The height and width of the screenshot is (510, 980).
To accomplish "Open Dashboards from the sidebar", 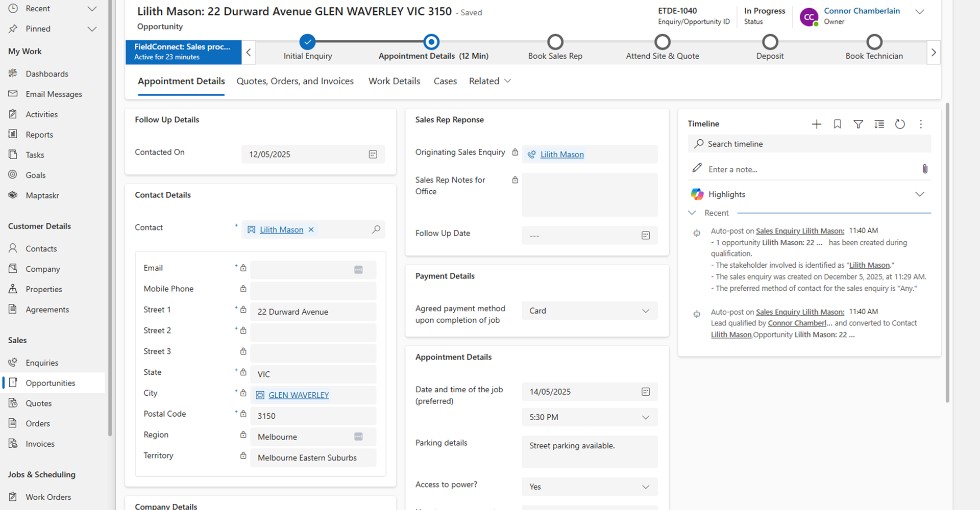I will (x=46, y=74).
